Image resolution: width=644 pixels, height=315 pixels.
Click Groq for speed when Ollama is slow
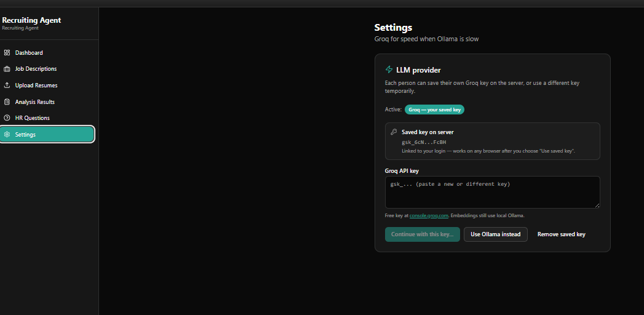(426, 39)
